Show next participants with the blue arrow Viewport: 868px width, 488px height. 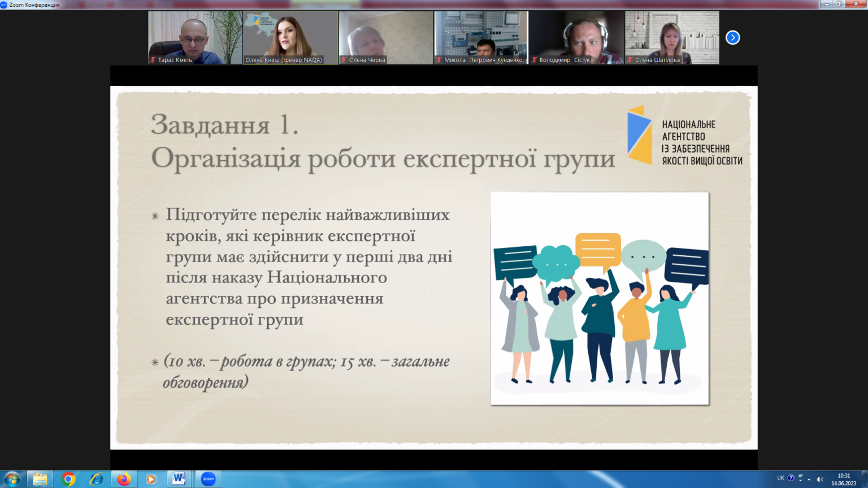point(732,38)
